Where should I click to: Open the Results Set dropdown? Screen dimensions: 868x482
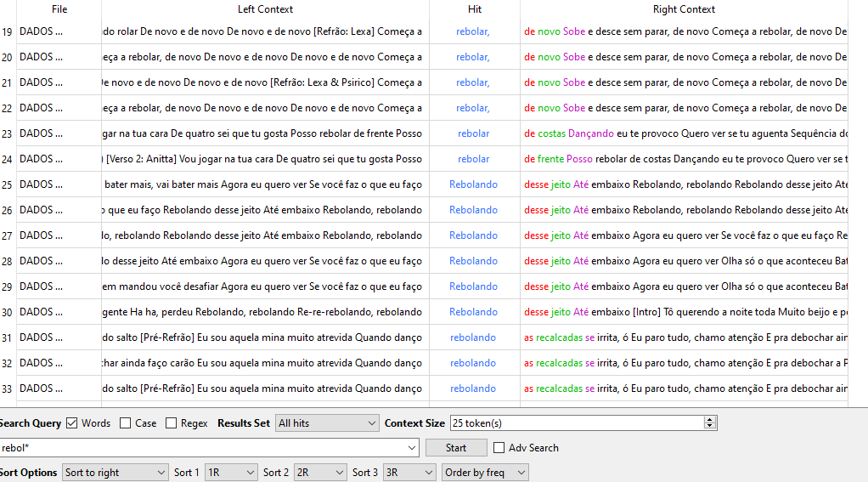(327, 423)
